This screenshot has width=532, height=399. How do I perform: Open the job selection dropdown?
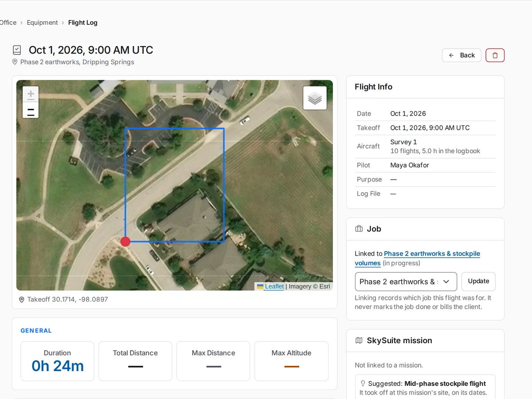tap(406, 282)
